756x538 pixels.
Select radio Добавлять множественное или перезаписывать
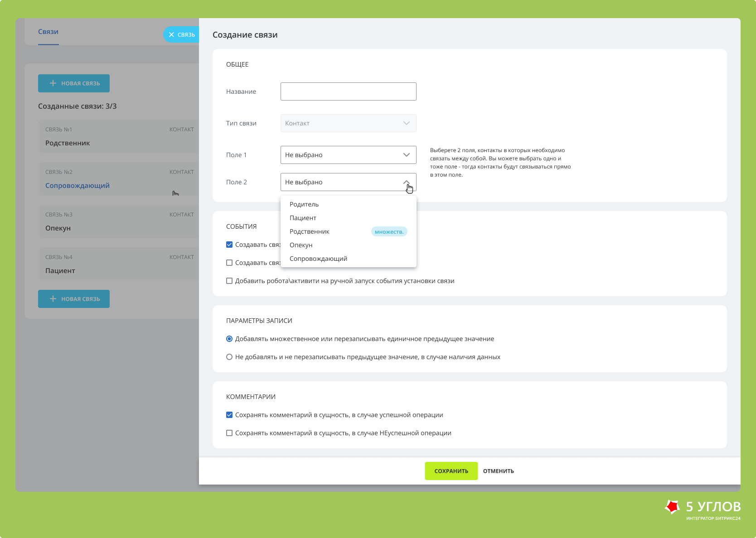click(x=229, y=339)
